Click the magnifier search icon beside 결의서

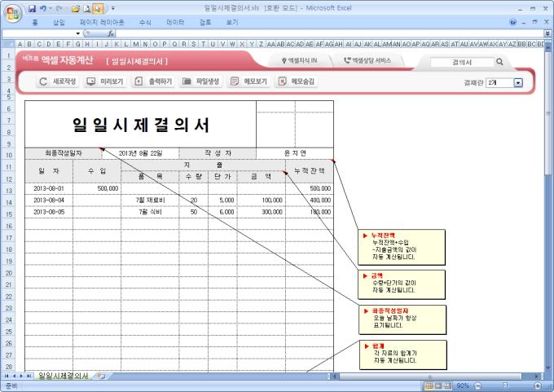499,61
